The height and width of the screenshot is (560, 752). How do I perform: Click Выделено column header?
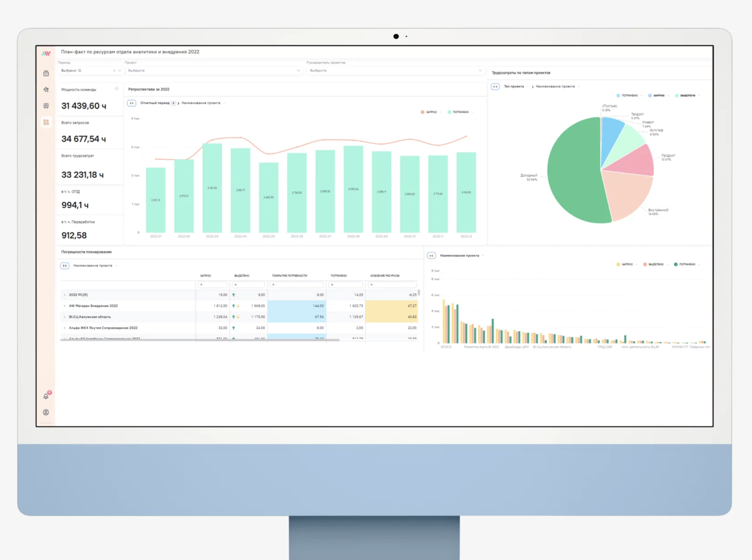coord(242,276)
